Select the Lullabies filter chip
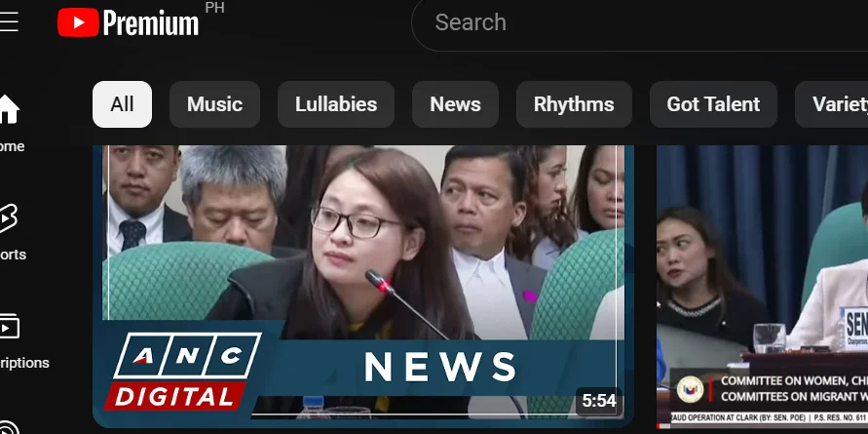 (335, 104)
